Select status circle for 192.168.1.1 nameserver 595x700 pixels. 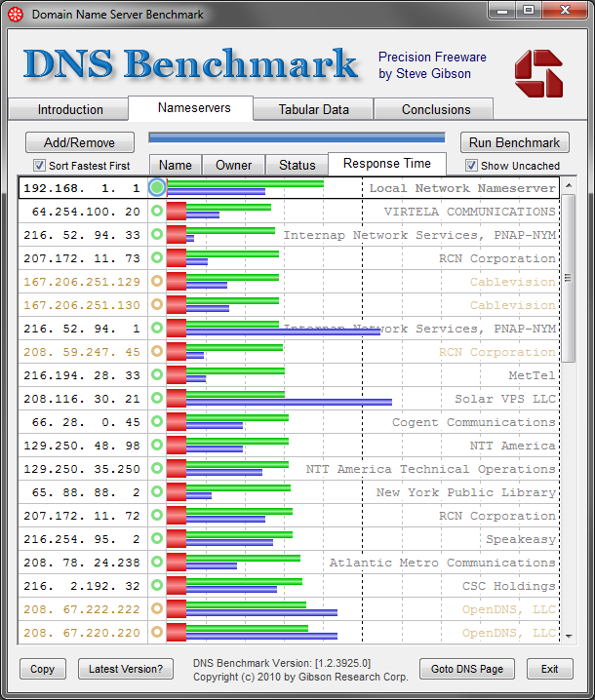[157, 187]
